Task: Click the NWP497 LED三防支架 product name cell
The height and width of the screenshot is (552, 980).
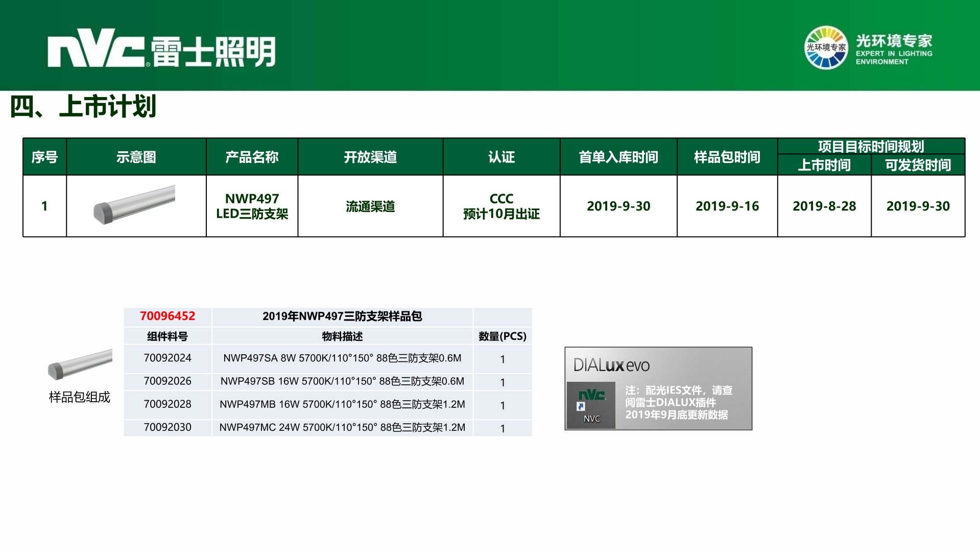Action: tap(252, 206)
